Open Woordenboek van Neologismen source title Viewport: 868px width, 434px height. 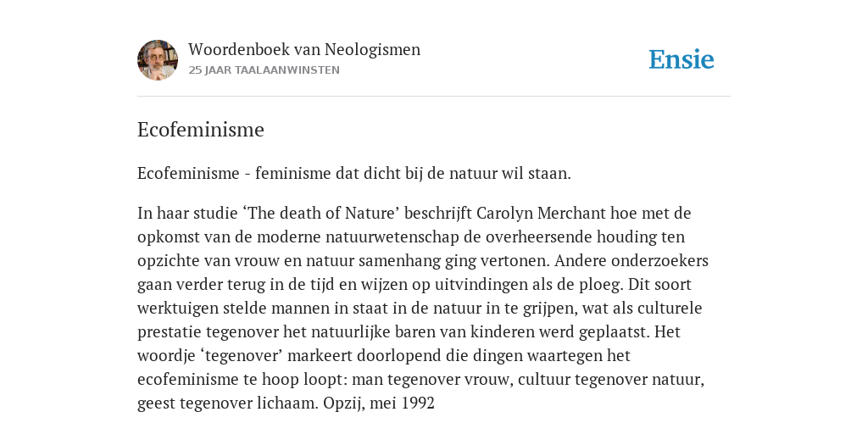(x=304, y=49)
